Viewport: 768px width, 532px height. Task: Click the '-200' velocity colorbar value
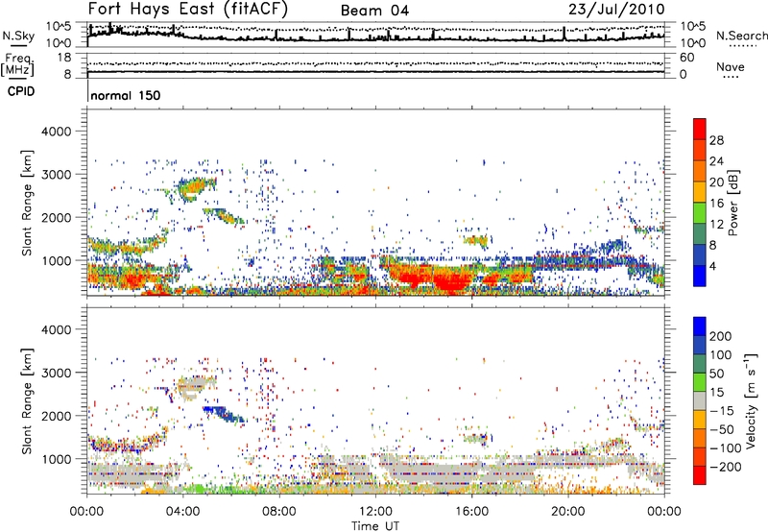[725, 467]
